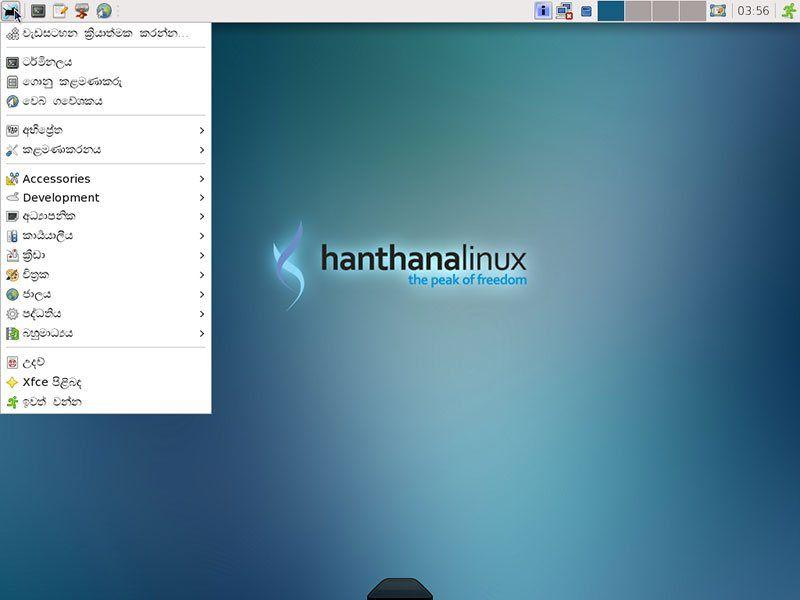Close the Xfce applications menu via its panel button
Image resolution: width=800 pixels, height=600 pixels.
11,10
